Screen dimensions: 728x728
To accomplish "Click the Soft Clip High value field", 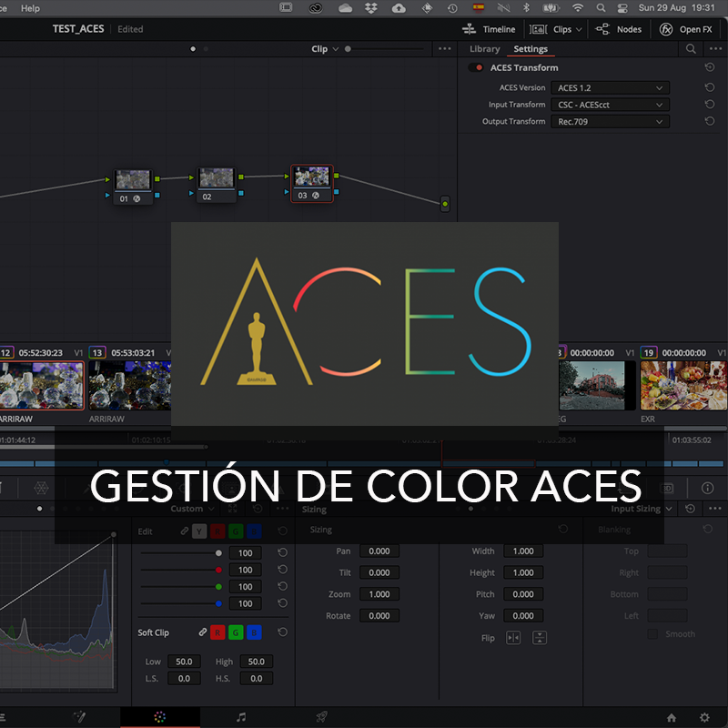I will tap(257, 662).
